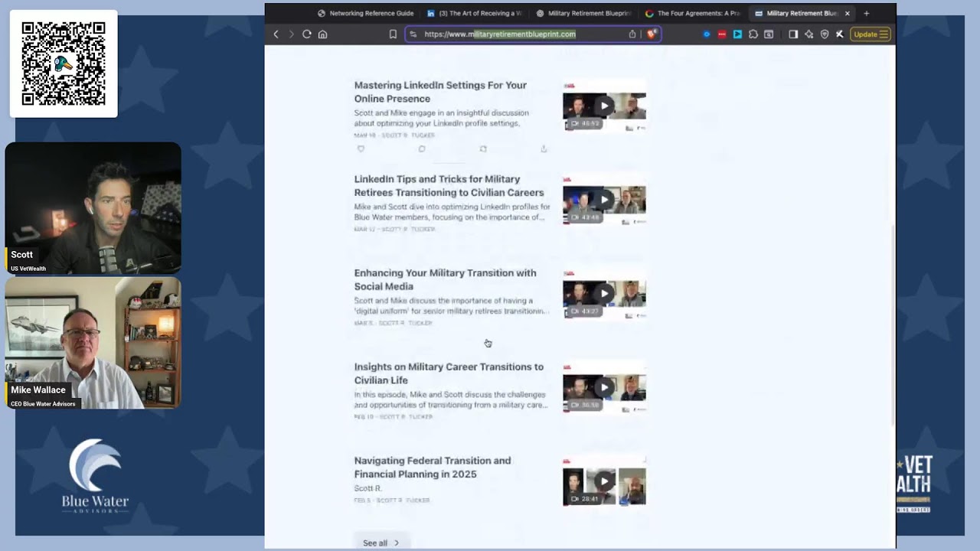The height and width of the screenshot is (551, 980).
Task: Open Mastering LinkedIn Settings For Your Online Presence
Action: tap(440, 92)
